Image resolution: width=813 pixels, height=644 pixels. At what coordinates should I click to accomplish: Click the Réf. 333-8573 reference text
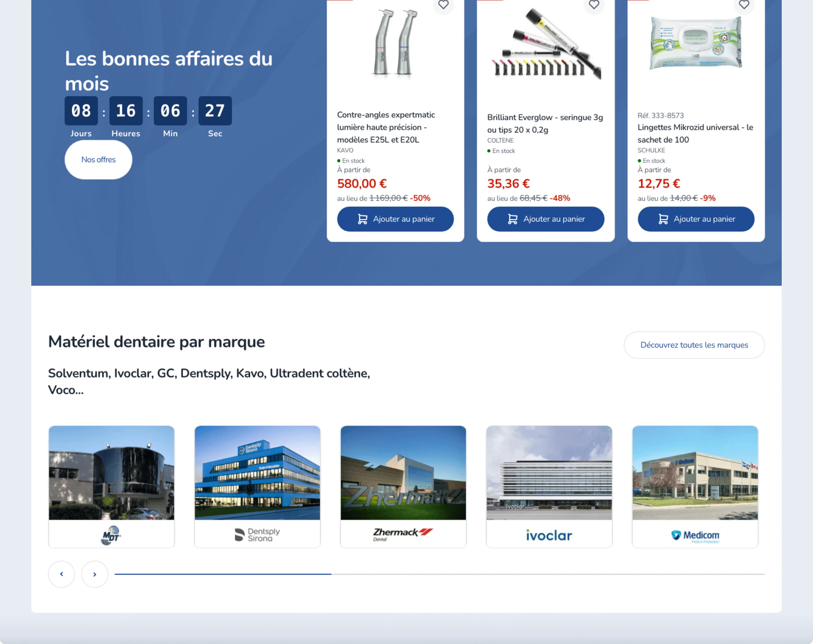[x=661, y=116]
